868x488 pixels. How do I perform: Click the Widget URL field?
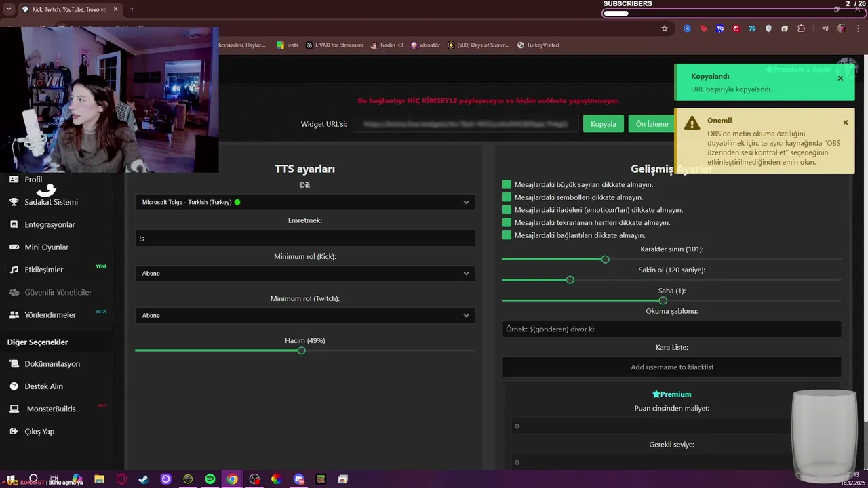tap(465, 124)
